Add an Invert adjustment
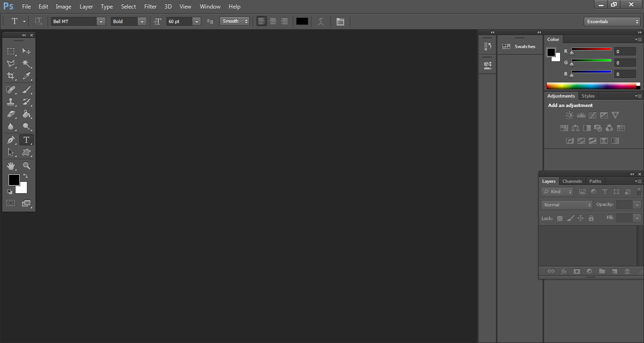The height and width of the screenshot is (343, 644). point(570,140)
